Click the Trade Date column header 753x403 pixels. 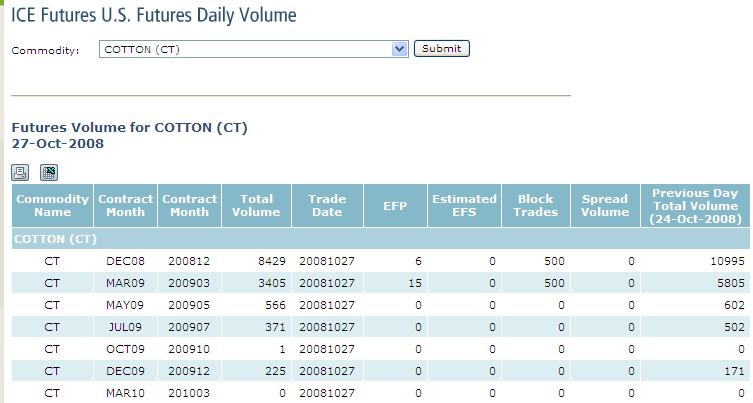[327, 206]
